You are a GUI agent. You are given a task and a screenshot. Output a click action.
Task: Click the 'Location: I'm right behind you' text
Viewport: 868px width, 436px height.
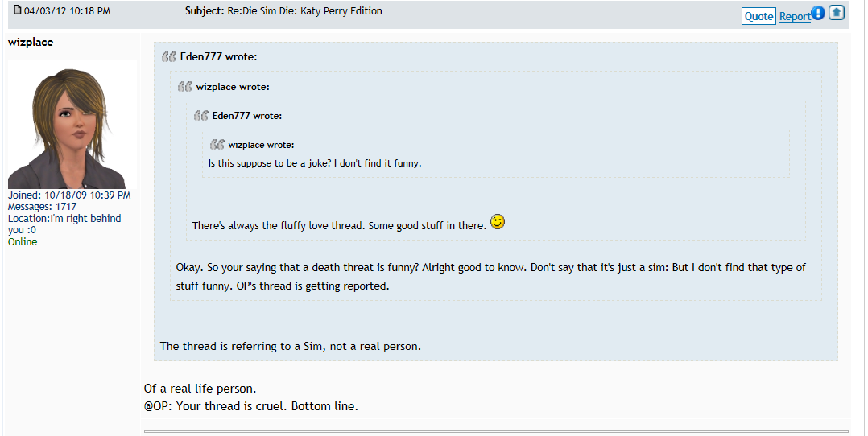tap(64, 224)
